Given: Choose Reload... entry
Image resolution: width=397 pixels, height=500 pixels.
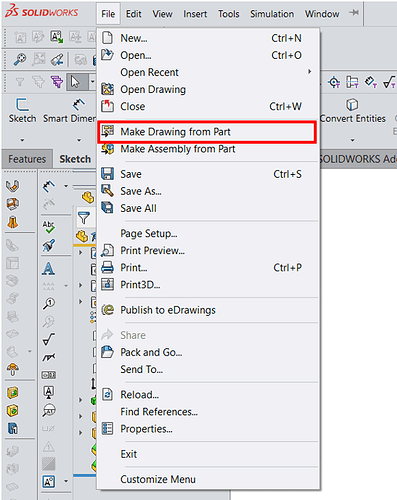Looking at the screenshot, I should 207,395.
